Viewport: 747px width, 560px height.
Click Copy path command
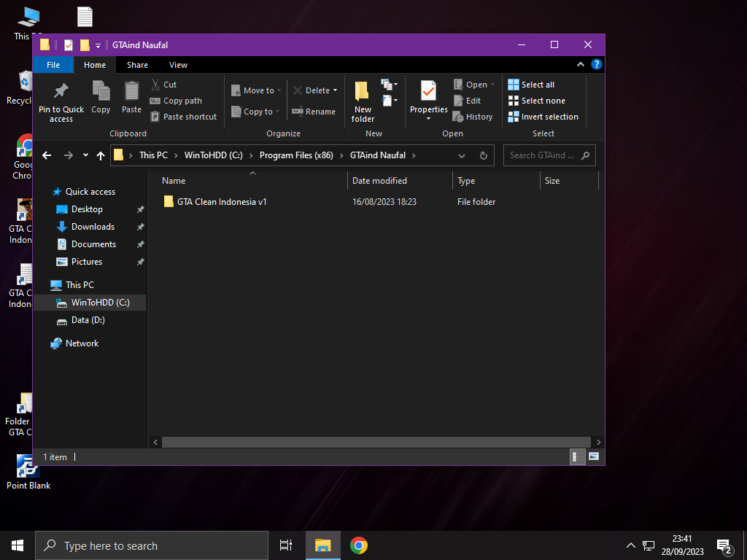[x=176, y=101]
